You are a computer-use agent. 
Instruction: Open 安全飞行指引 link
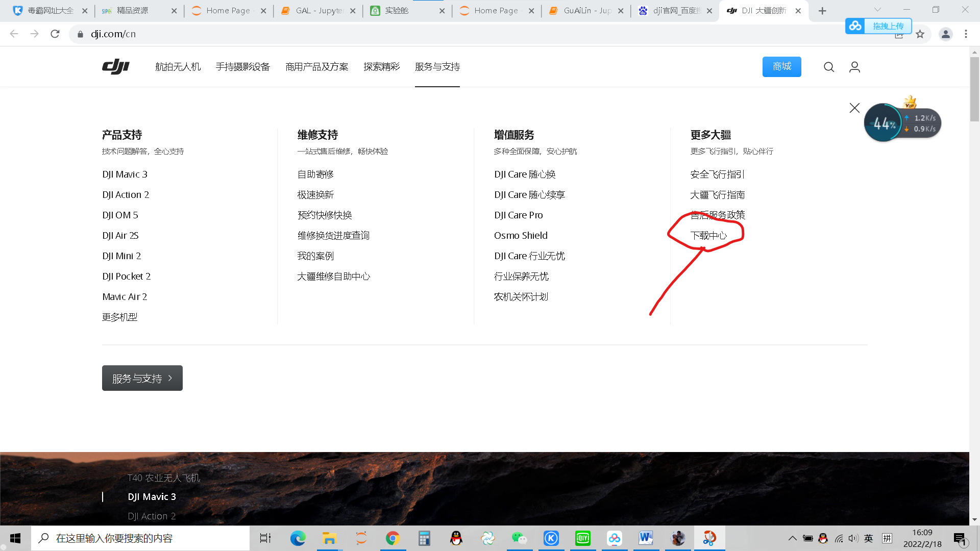coord(717,174)
